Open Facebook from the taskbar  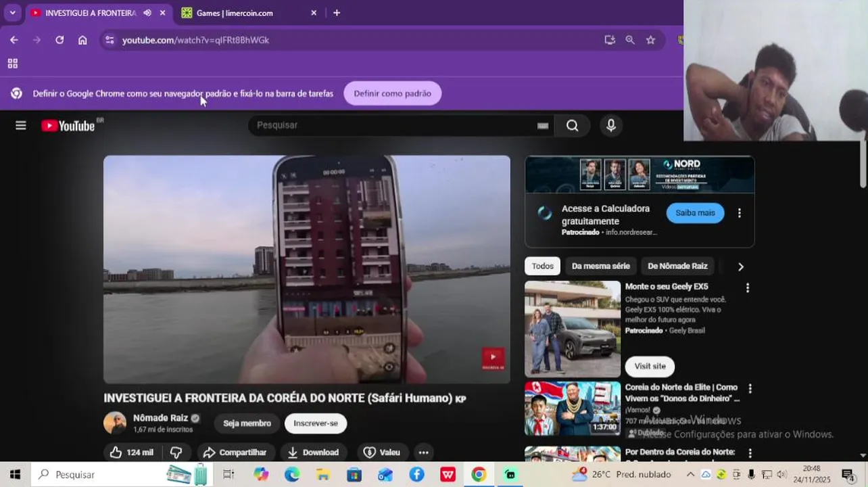416,474
